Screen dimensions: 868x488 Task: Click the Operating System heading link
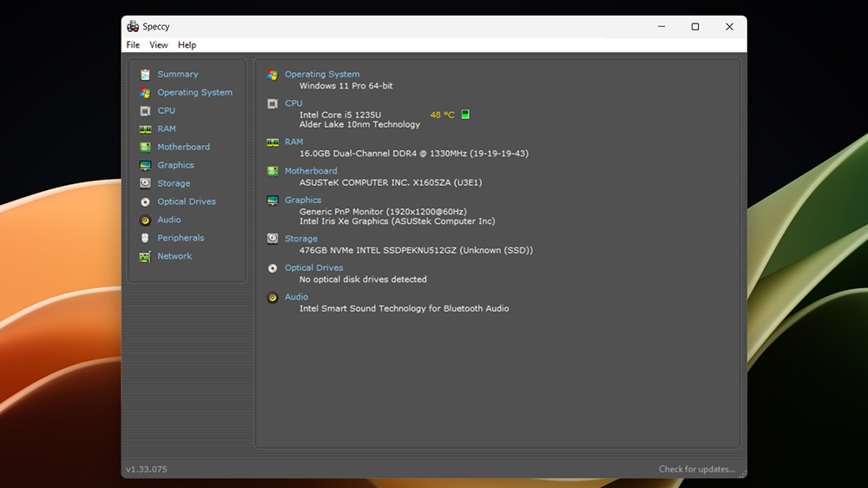(x=322, y=74)
